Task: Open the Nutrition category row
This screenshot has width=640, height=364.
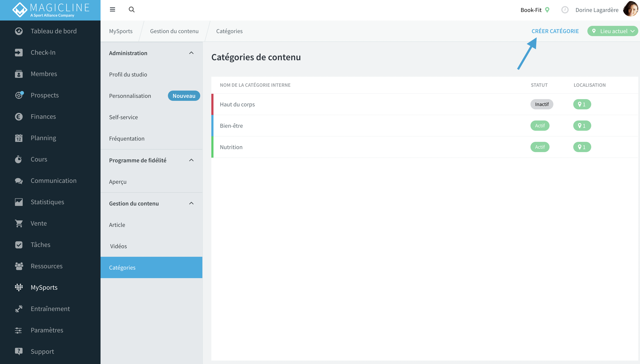Action: pos(425,147)
